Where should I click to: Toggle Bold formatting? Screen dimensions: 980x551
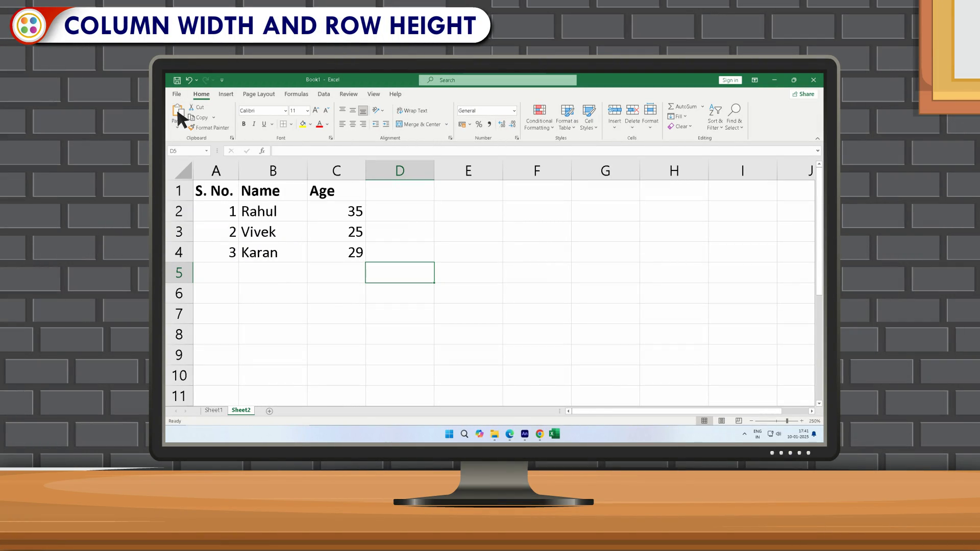click(244, 124)
